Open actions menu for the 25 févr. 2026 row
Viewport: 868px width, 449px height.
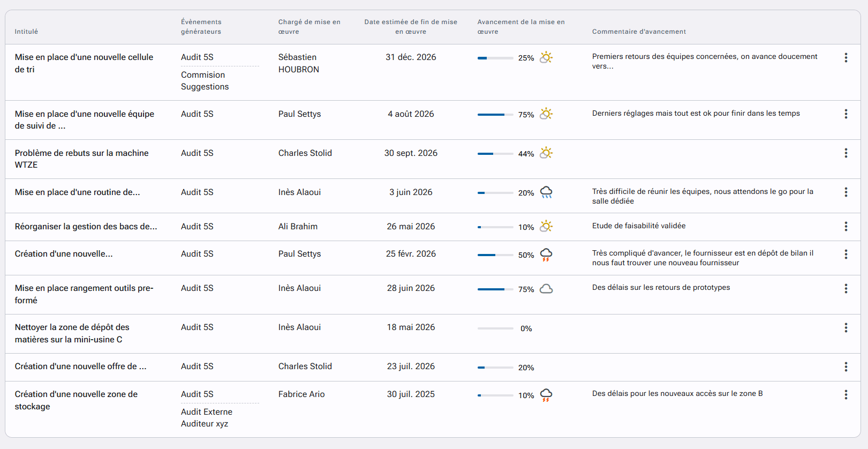(846, 254)
